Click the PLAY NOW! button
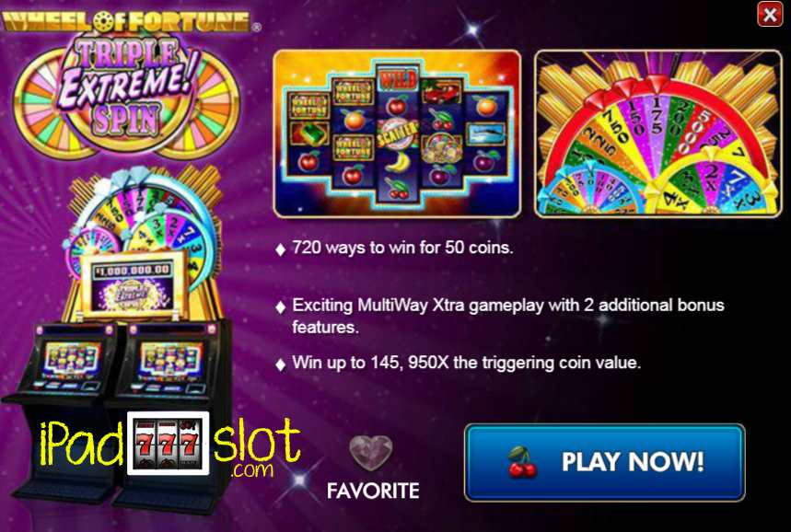 [x=604, y=462]
